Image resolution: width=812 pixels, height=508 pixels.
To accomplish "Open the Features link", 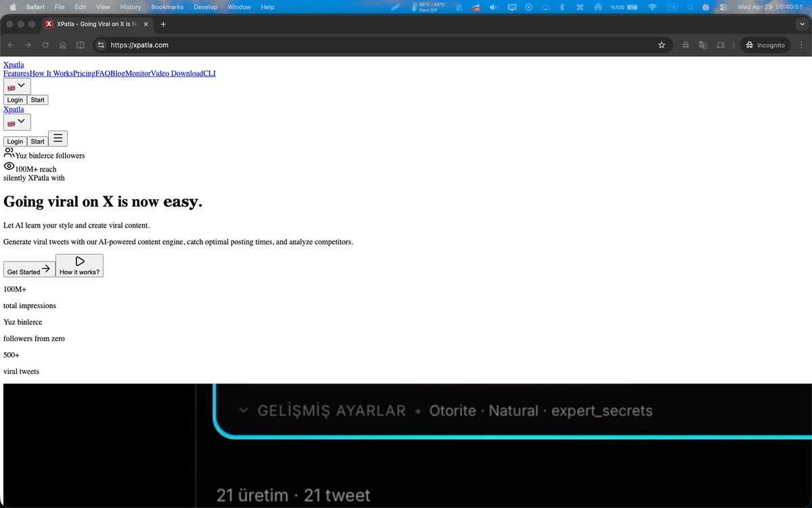I will 16,73.
